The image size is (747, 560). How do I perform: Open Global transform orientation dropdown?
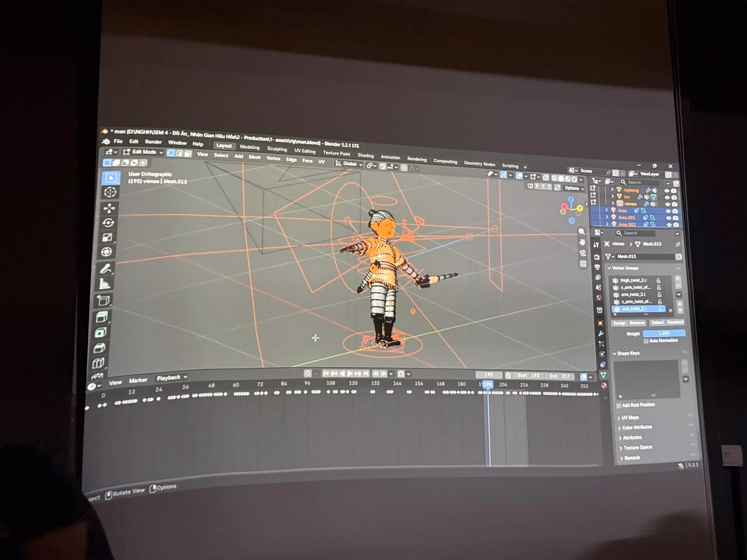(349, 164)
